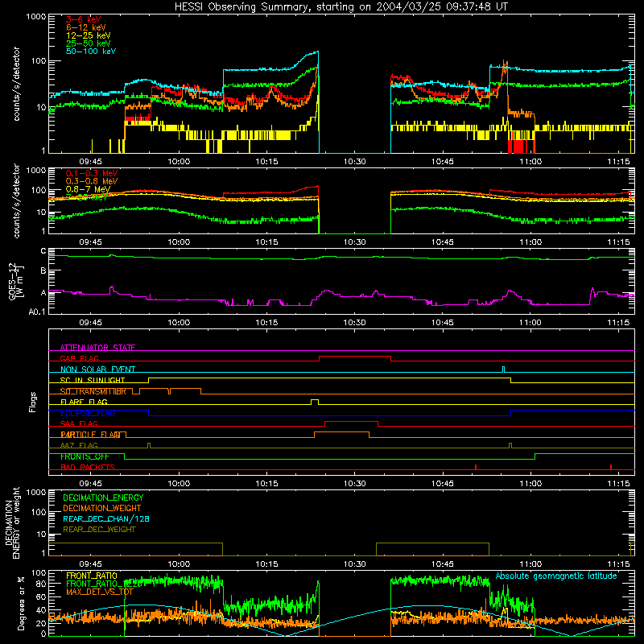Click the 10:15 tick in decimation panel

coord(266,564)
